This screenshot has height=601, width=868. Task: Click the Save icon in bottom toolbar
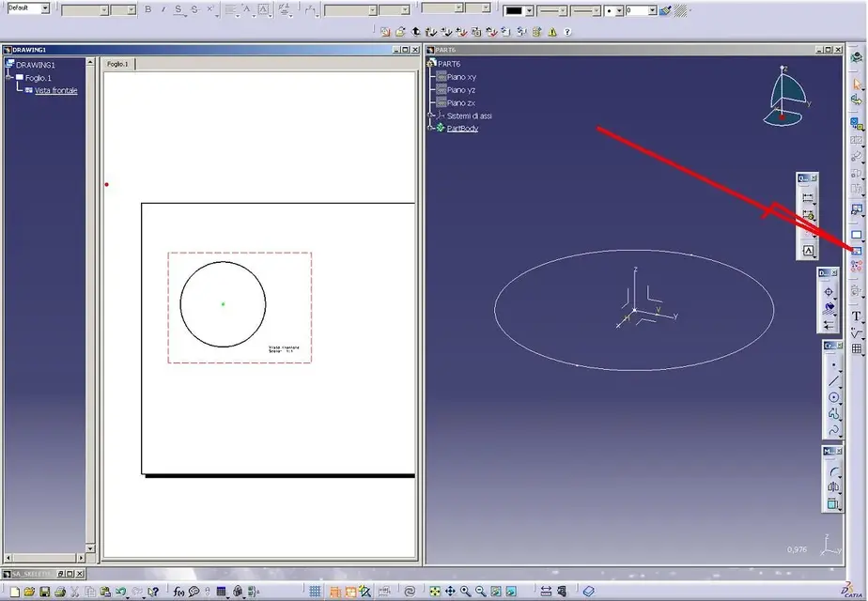44,592
